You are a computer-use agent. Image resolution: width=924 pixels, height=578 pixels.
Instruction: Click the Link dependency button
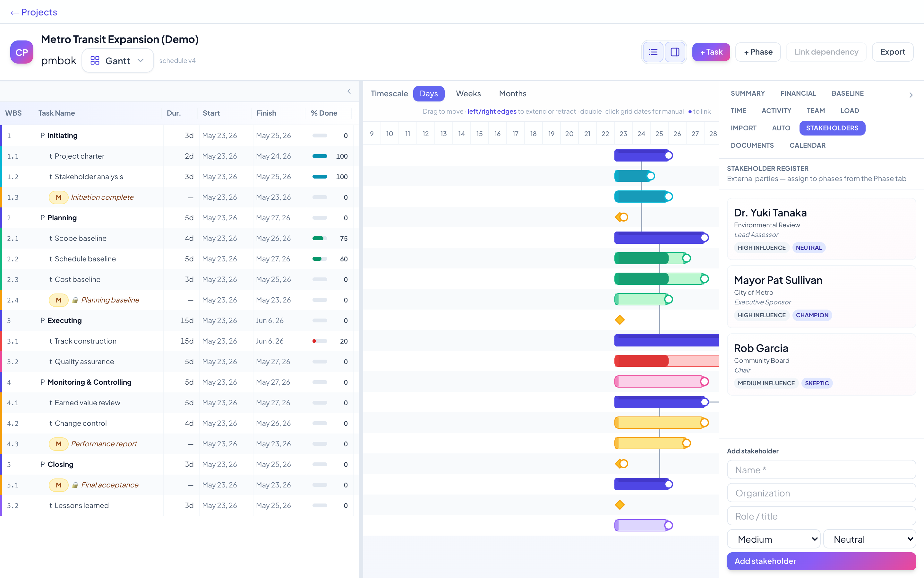click(x=826, y=52)
